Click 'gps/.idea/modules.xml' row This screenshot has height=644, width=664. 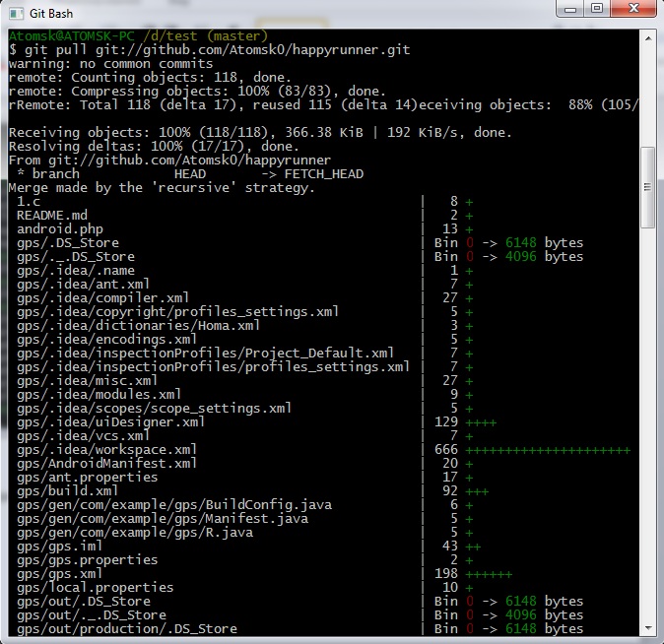245,395
